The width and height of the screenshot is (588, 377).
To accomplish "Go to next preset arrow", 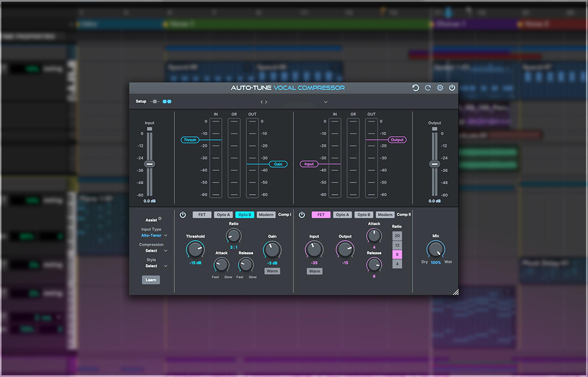I will click(266, 102).
